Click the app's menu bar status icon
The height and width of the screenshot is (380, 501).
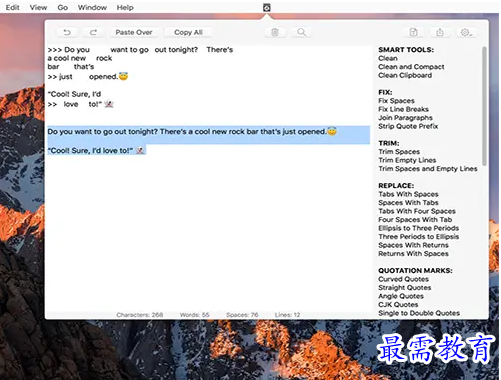pos(267,7)
